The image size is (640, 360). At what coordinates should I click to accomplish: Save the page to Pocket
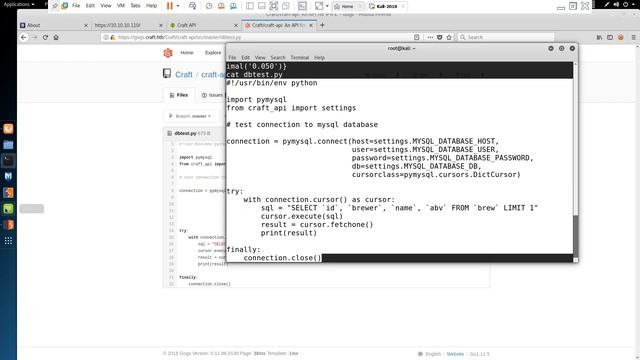point(440,37)
